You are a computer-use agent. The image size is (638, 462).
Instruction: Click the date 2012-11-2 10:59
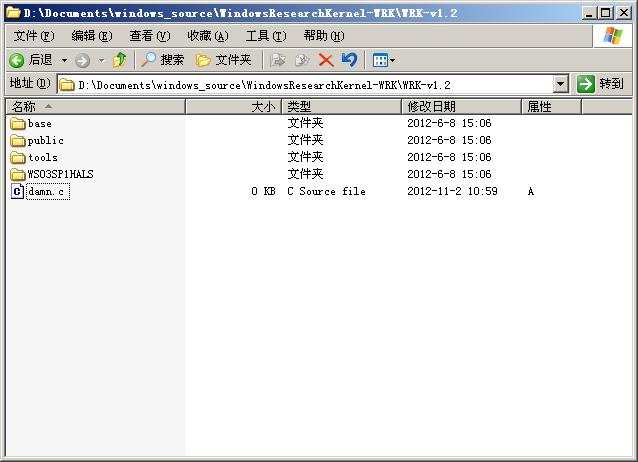(452, 191)
